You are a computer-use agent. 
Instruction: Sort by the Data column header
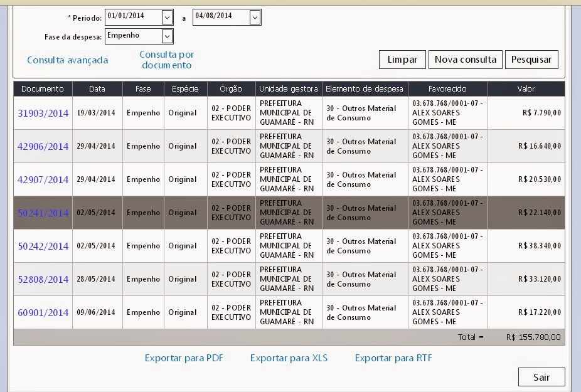coord(97,89)
